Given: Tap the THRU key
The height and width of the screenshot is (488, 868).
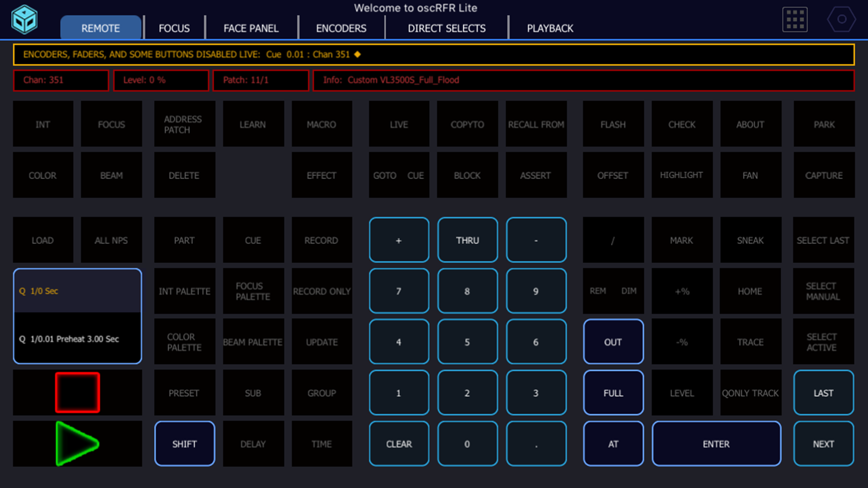Looking at the screenshot, I should tap(467, 240).
